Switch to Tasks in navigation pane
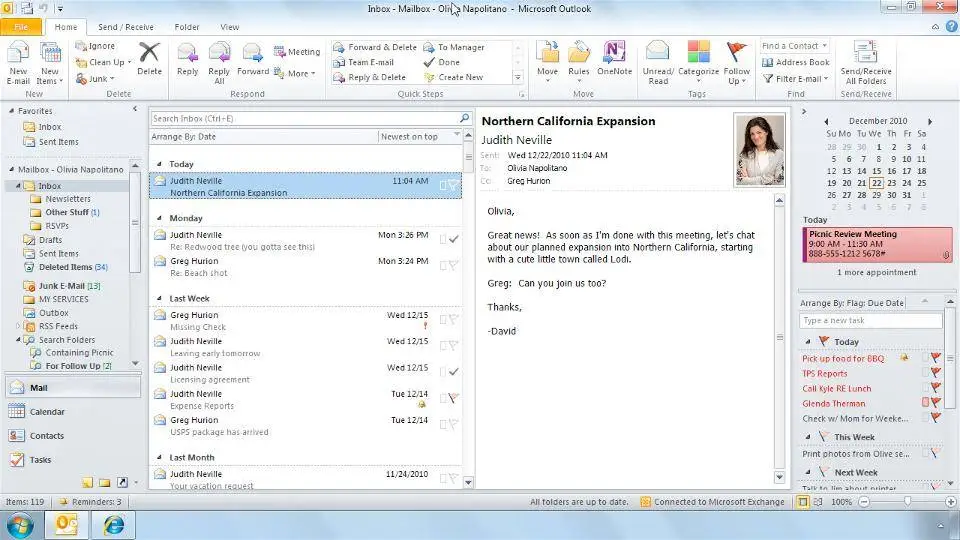 tap(72, 460)
